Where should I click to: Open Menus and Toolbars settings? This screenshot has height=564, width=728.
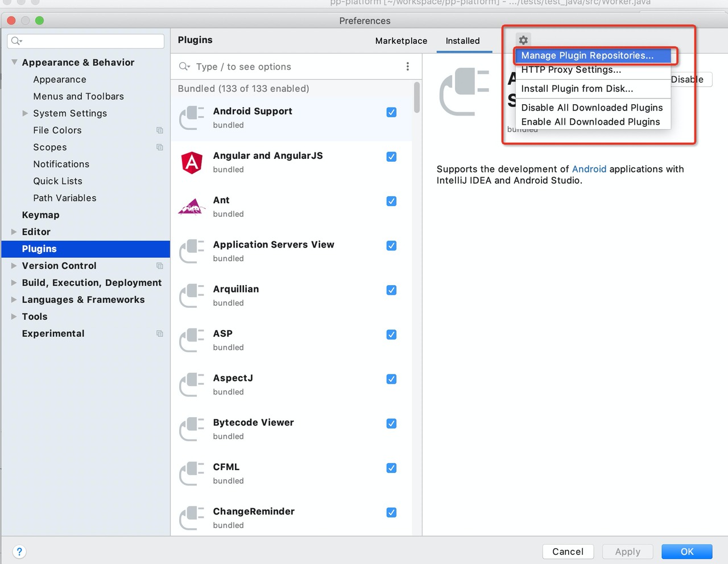tap(78, 97)
